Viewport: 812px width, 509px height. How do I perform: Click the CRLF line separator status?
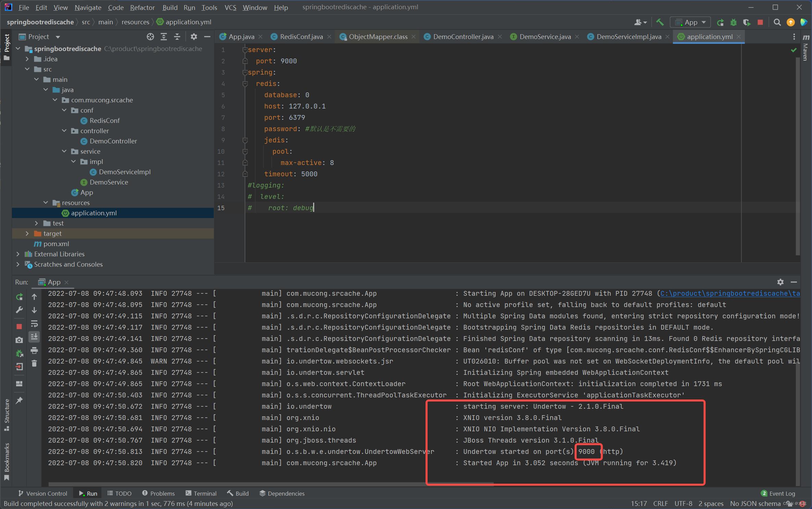(660, 504)
